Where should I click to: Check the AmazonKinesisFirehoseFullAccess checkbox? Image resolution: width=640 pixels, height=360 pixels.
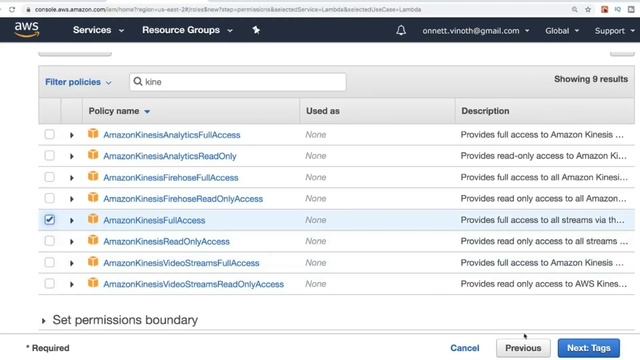pos(49,177)
